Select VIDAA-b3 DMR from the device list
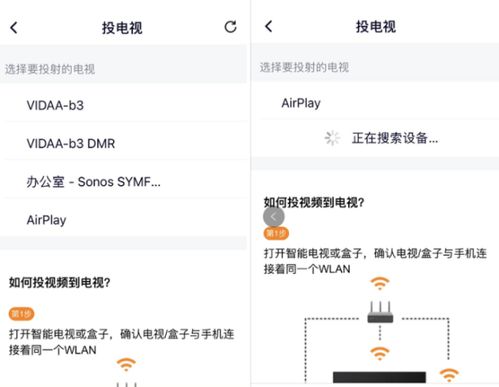Viewport: 499px width, 387px height. click(x=125, y=144)
